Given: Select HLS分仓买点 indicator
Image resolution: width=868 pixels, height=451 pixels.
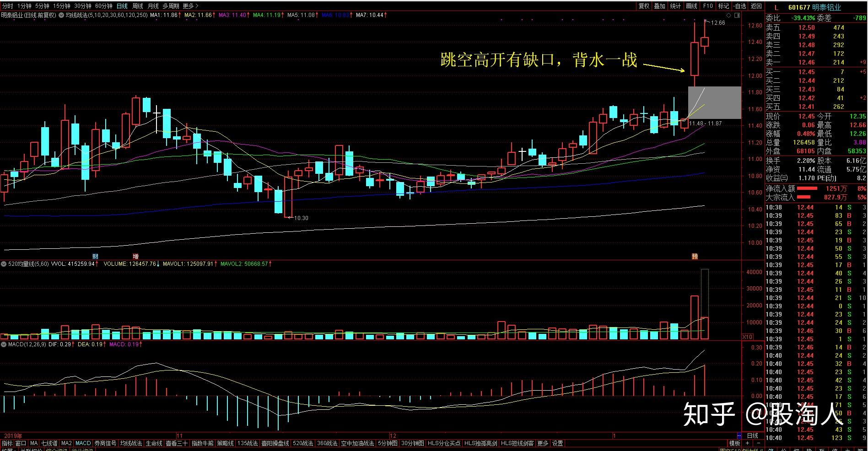Looking at the screenshot, I should coord(444,443).
